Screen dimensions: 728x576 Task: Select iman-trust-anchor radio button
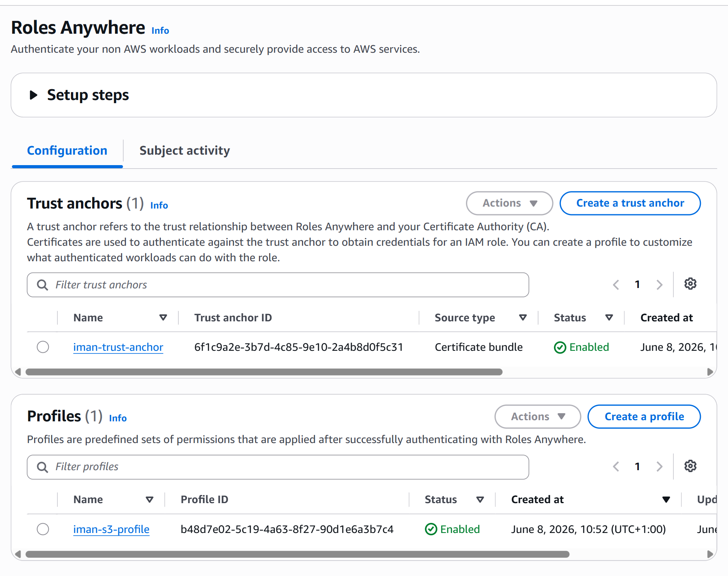click(x=43, y=347)
